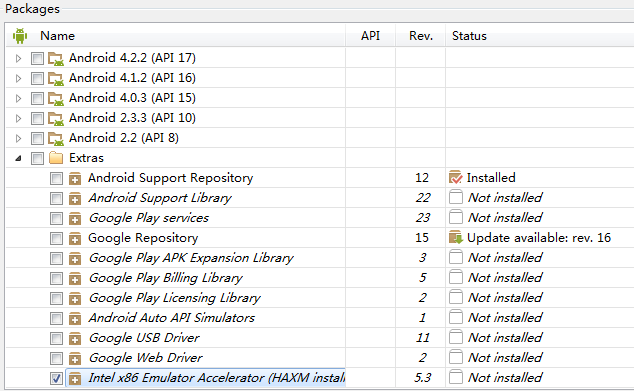Click the Packages section label
This screenshot has width=634, height=391.
tap(32, 8)
